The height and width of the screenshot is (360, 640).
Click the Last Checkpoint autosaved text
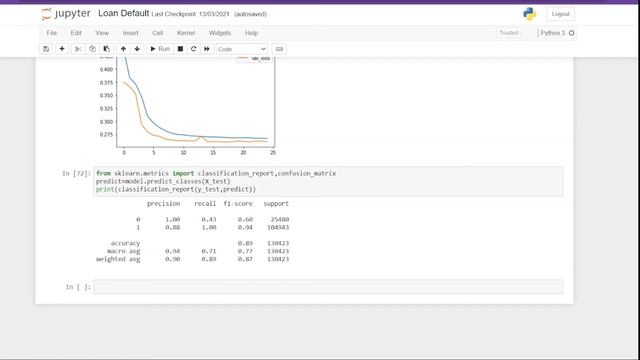point(209,14)
